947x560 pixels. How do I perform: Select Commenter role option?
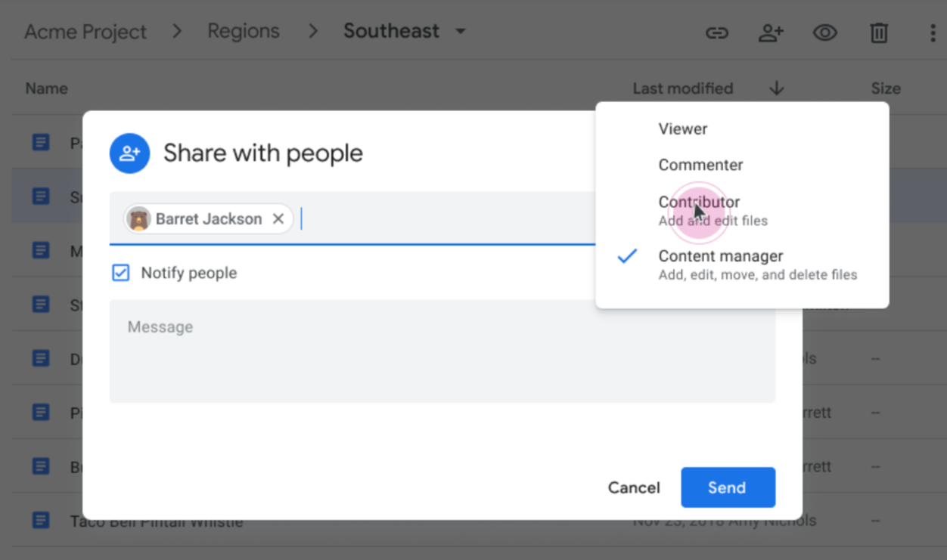pyautogui.click(x=742, y=165)
